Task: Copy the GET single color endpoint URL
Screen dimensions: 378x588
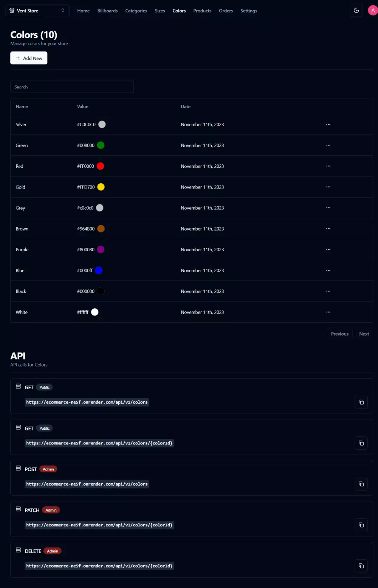Action: [x=361, y=443]
